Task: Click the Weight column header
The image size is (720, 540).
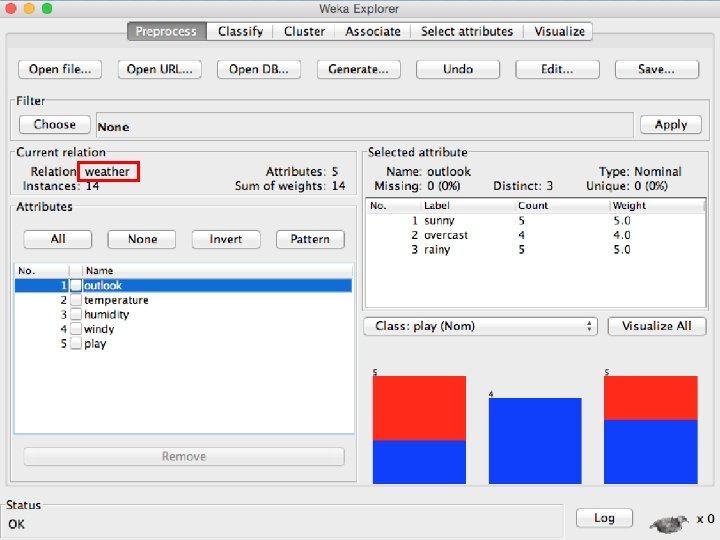Action: click(658, 206)
